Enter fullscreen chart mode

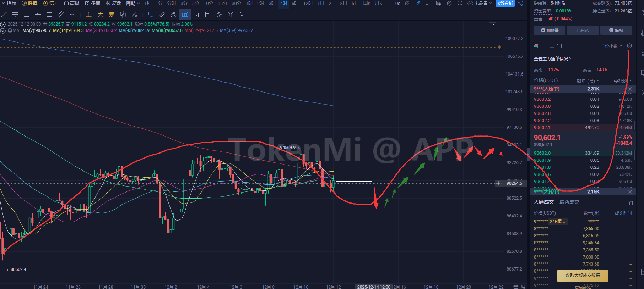[460, 3]
